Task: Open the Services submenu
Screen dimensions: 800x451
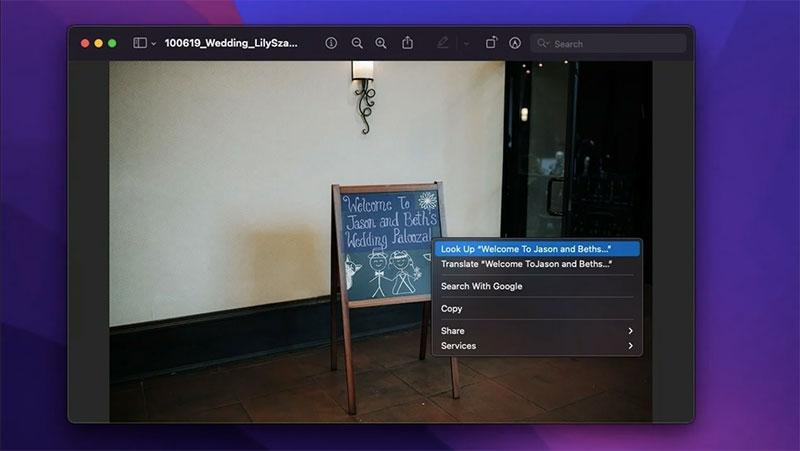Action: (537, 345)
